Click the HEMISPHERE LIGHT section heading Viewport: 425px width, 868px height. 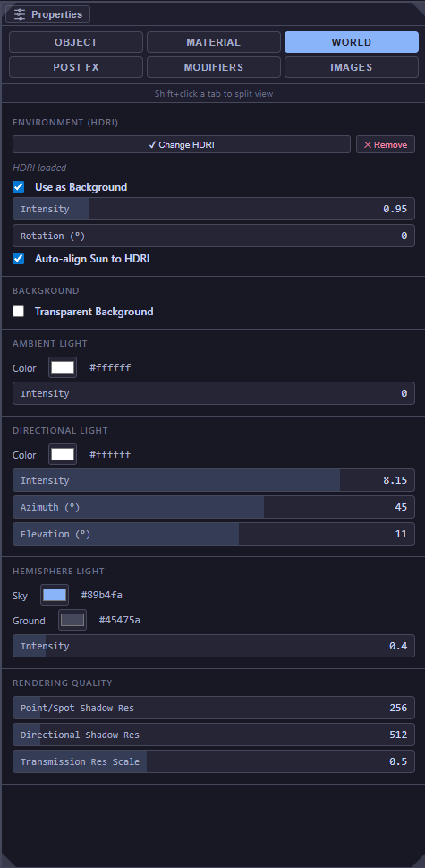tap(58, 572)
